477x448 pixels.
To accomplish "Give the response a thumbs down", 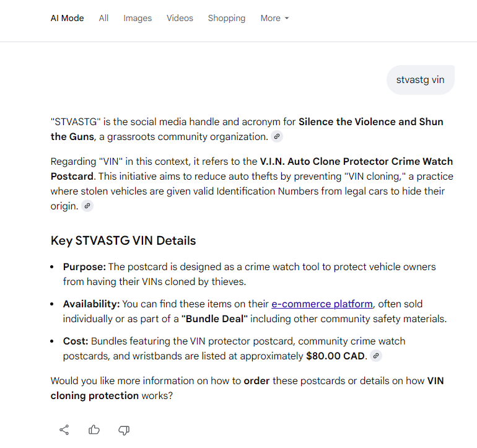I will pos(124,429).
